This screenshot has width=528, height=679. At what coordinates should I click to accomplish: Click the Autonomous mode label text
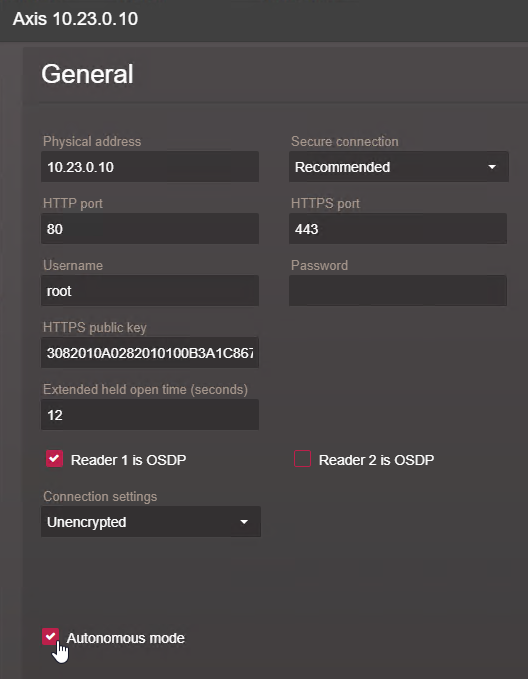pos(126,638)
